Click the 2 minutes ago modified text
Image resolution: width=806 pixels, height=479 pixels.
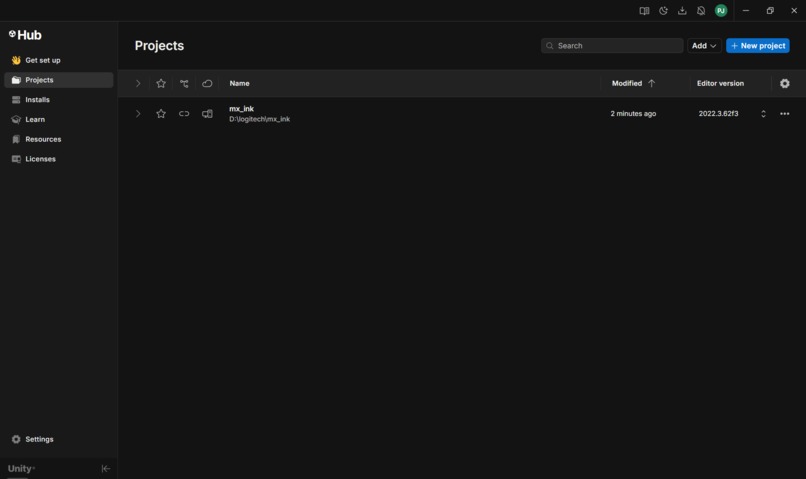pyautogui.click(x=633, y=114)
